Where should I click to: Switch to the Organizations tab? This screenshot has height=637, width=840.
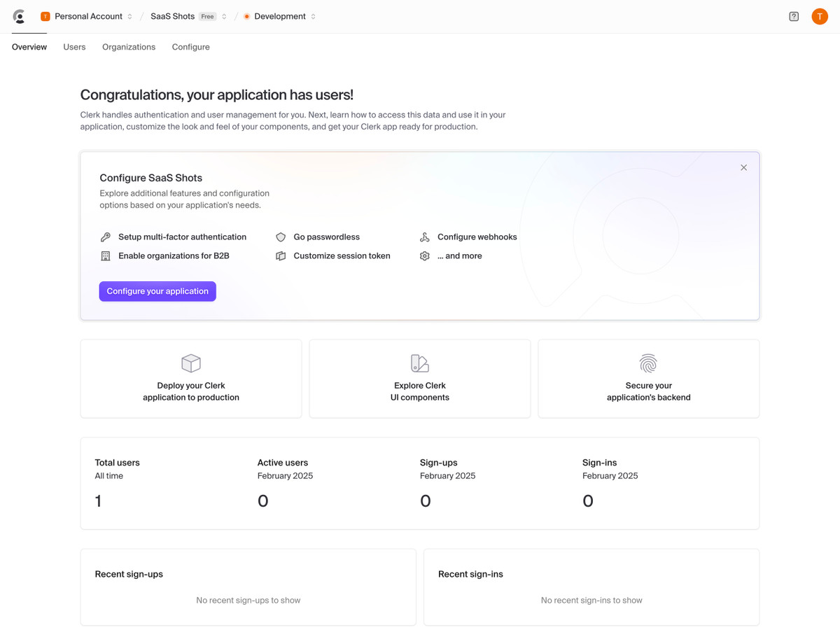click(129, 47)
